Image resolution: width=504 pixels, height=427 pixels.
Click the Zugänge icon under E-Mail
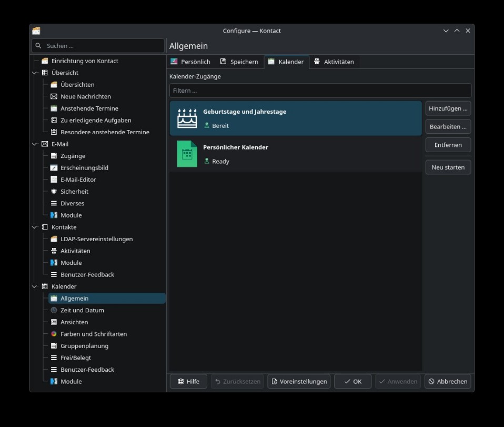(x=54, y=156)
